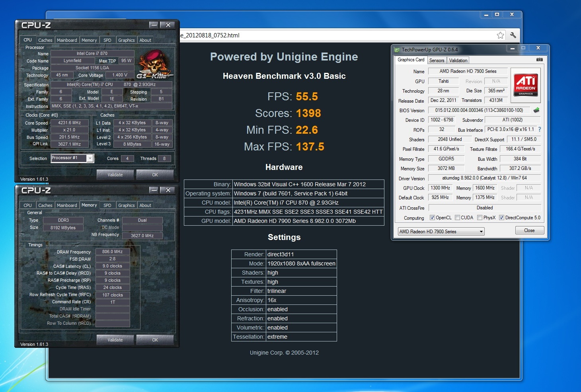581x392 pixels.
Task: Toggle the OpenCL checkbox in GPU-Z
Action: point(432,218)
